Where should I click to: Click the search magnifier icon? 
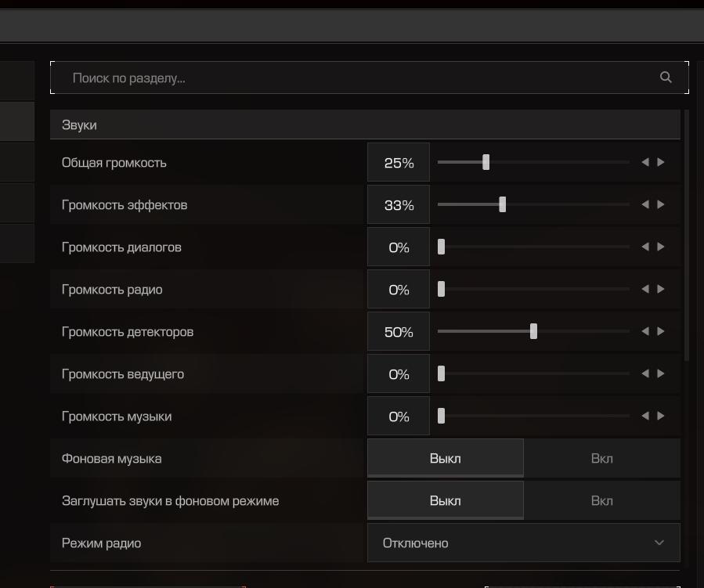(x=666, y=78)
